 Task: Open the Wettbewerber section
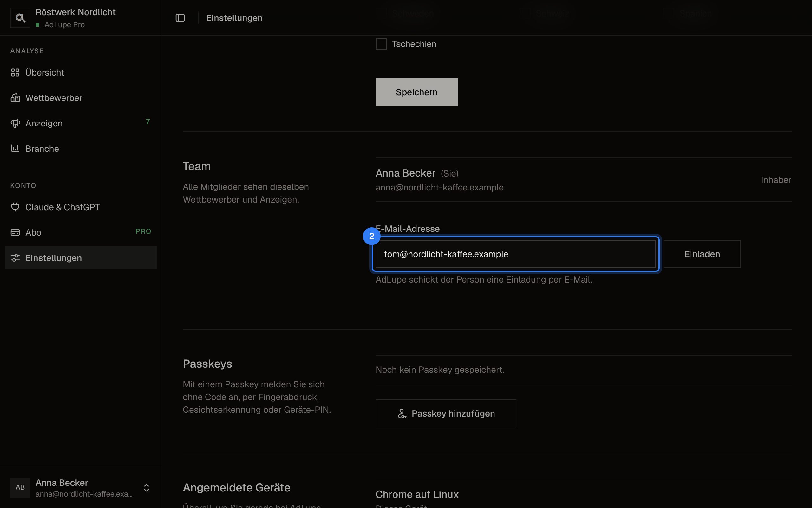(81, 98)
